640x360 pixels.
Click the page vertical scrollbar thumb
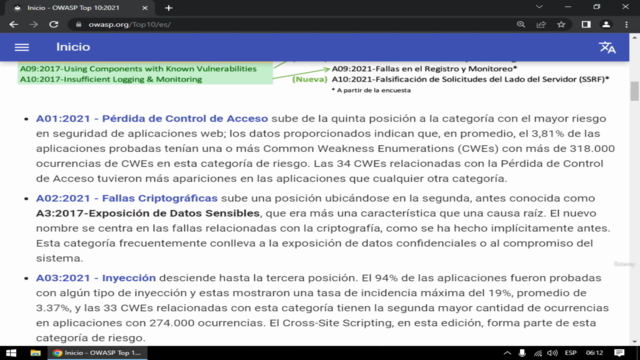point(634,91)
